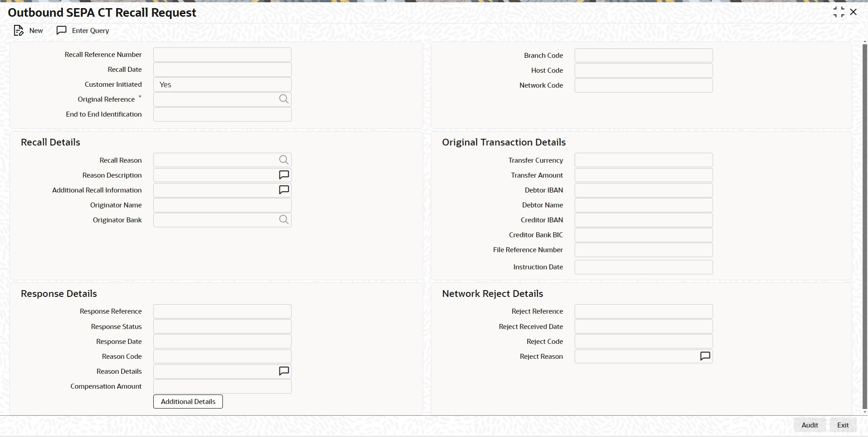Restore window size with collapse icon
The width and height of the screenshot is (868, 437).
[839, 12]
